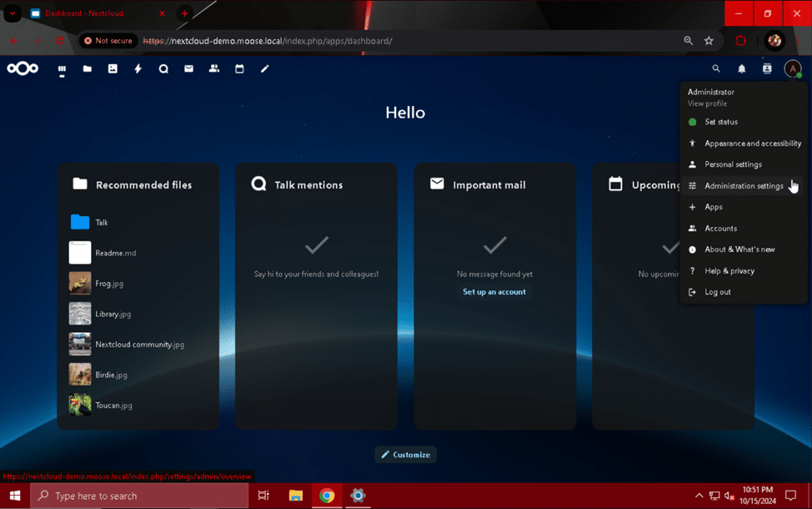The image size is (812, 509).
Task: Click the Toucan.jpg thumbnail
Action: click(80, 406)
